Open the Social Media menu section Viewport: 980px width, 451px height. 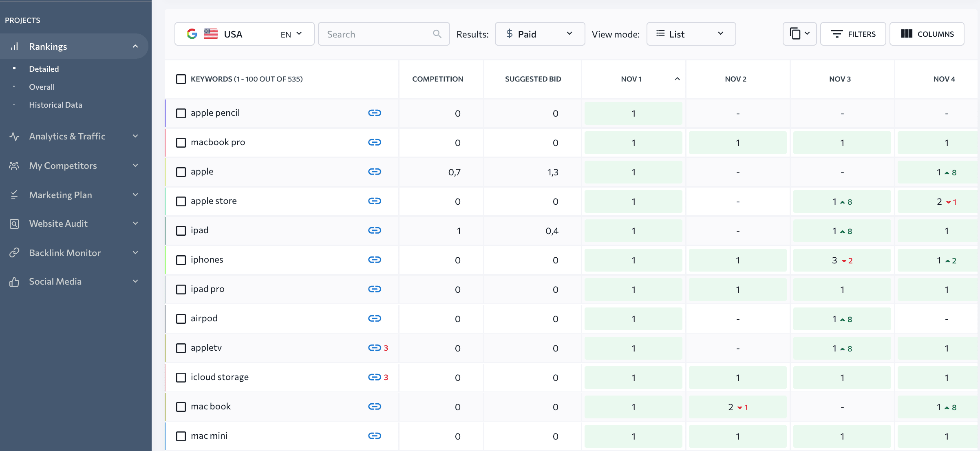pos(74,281)
